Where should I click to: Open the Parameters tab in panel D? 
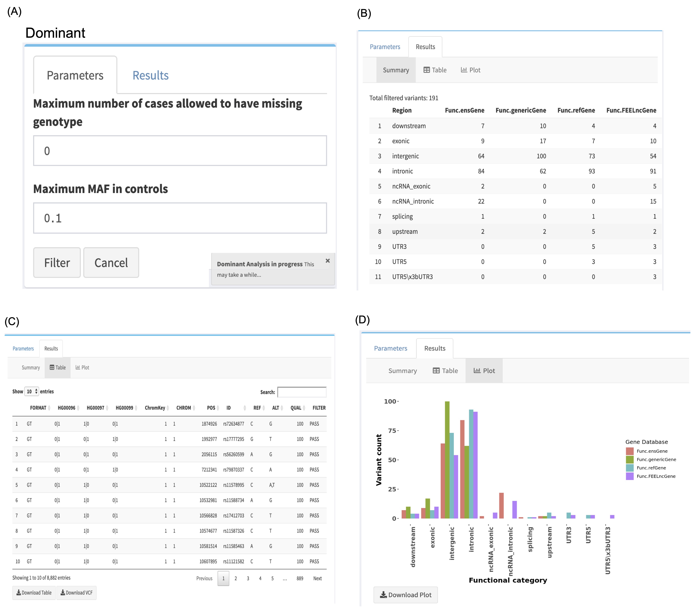click(x=391, y=348)
